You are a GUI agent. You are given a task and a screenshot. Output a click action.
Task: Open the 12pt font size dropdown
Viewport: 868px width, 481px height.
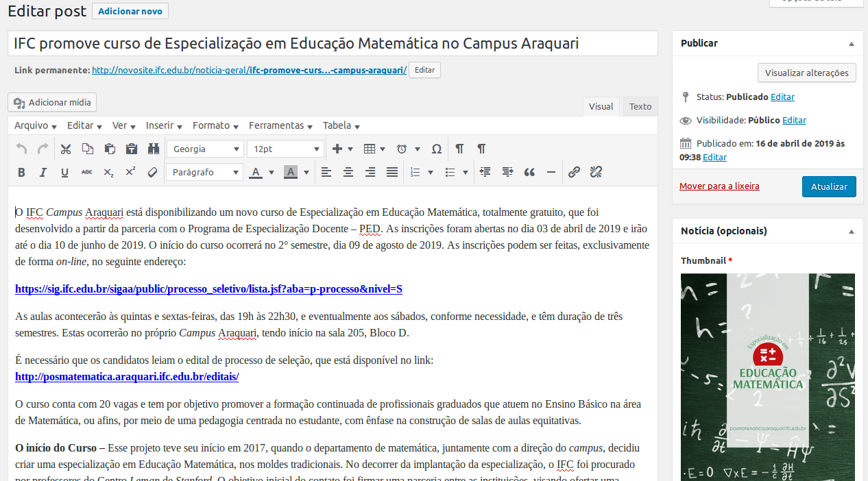click(x=285, y=149)
